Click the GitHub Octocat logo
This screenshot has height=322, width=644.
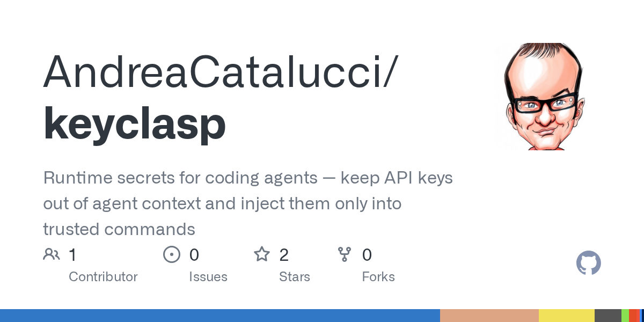[x=589, y=264]
